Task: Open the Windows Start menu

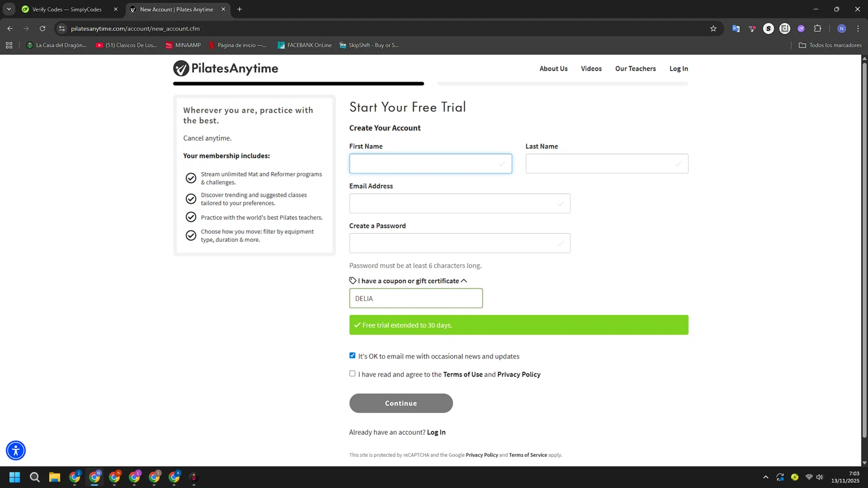Action: pos(15,477)
